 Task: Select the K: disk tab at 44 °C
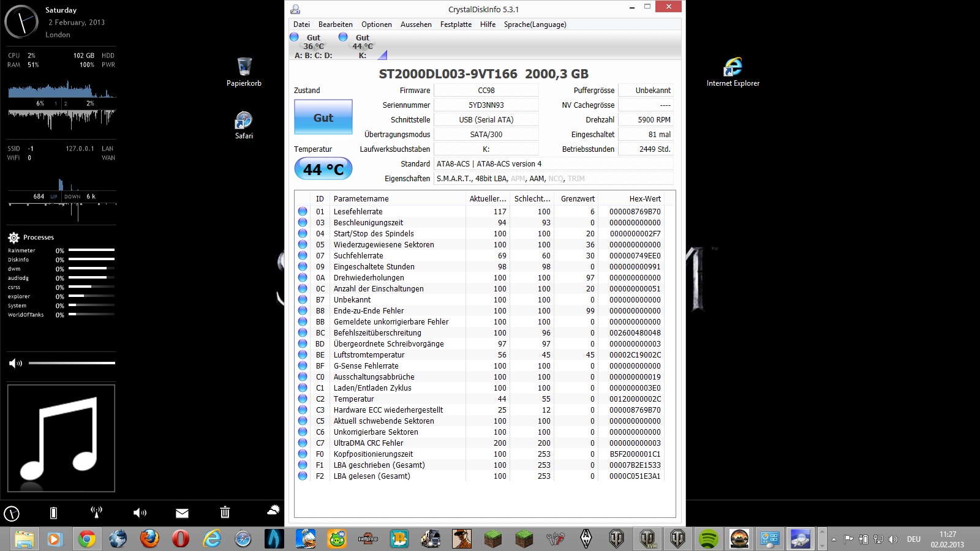point(363,46)
